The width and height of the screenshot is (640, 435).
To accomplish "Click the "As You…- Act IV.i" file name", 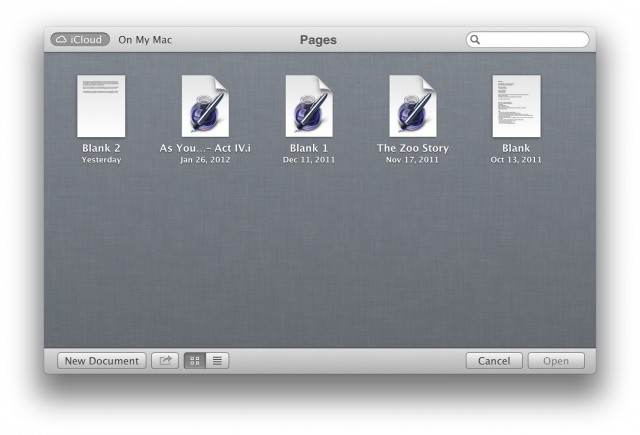I will point(205,148).
